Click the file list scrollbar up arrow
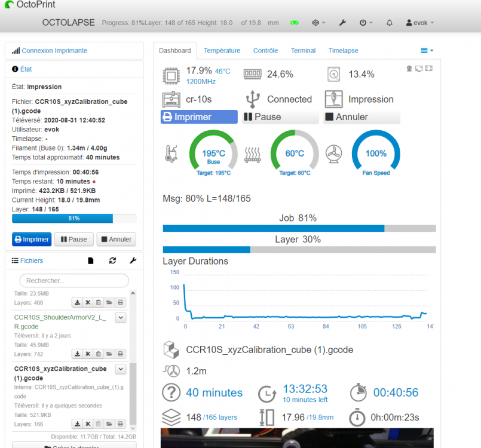Viewport: 481px width, 448px height. click(133, 293)
